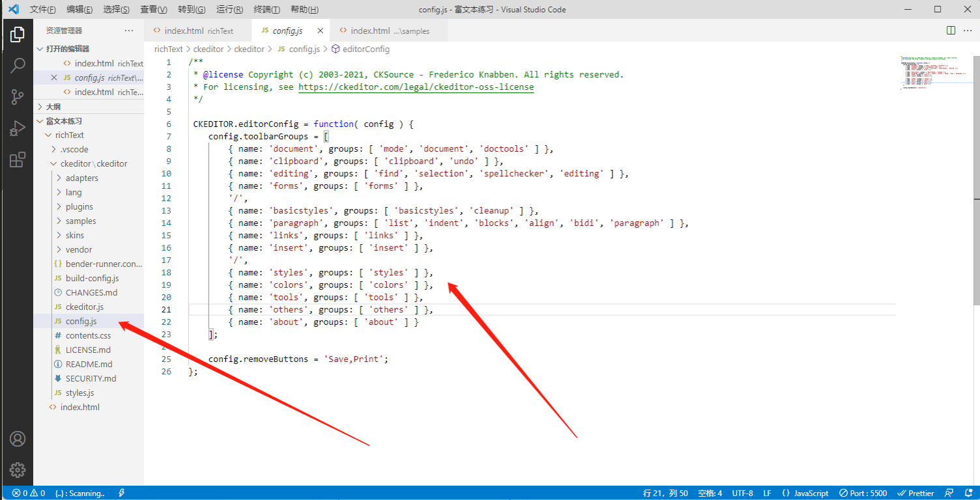This screenshot has height=500, width=980.
Task: Open the Explorer view in activity bar
Action: [18, 33]
